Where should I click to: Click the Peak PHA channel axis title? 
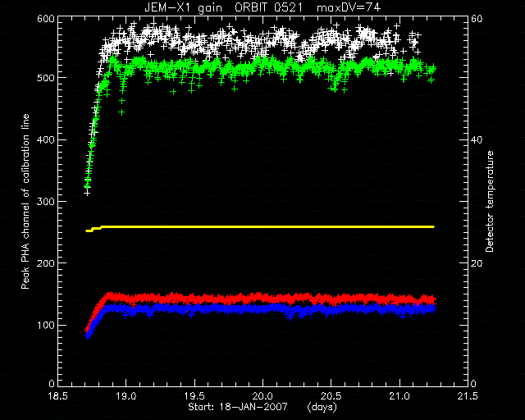coord(25,201)
